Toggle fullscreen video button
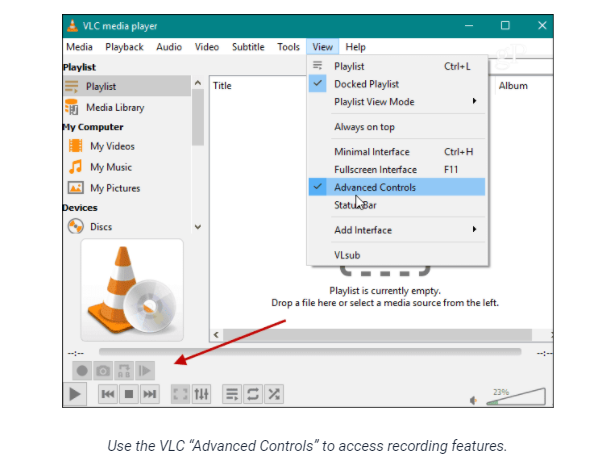Image resolution: width=614 pixels, height=468 pixels. point(181,394)
